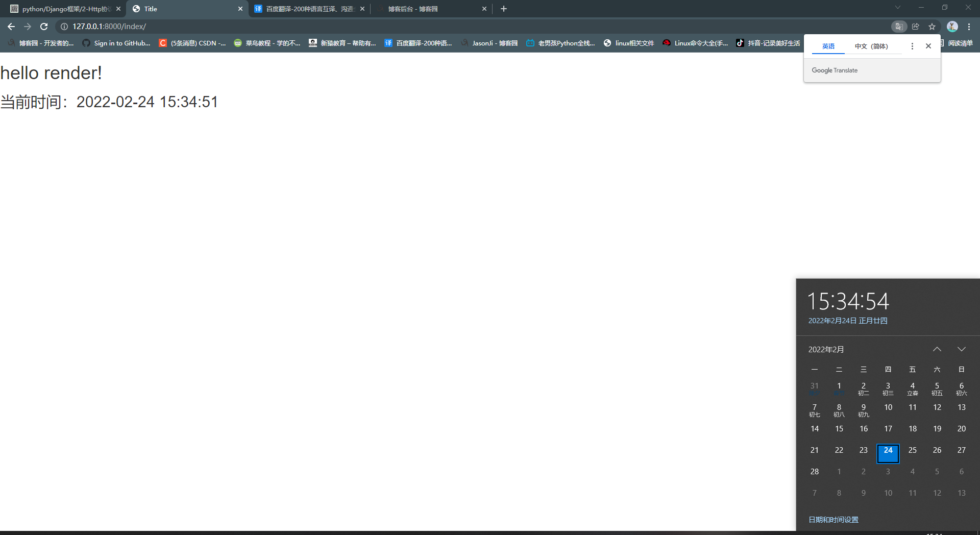Screen dimensions: 980x535
Task: Close the Google Translate popup
Action: 928,46
